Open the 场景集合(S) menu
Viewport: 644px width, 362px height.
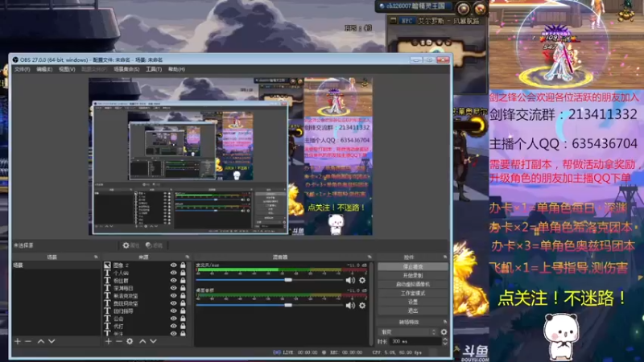(126, 69)
